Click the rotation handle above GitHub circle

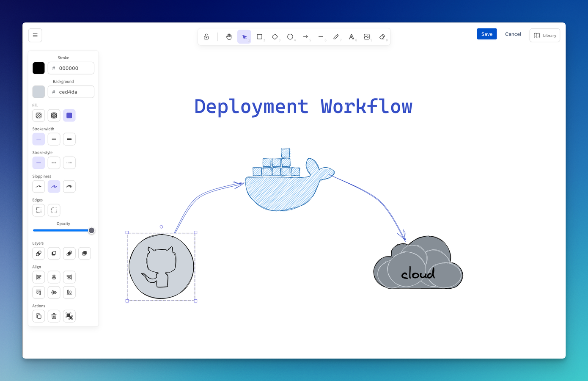point(161,227)
